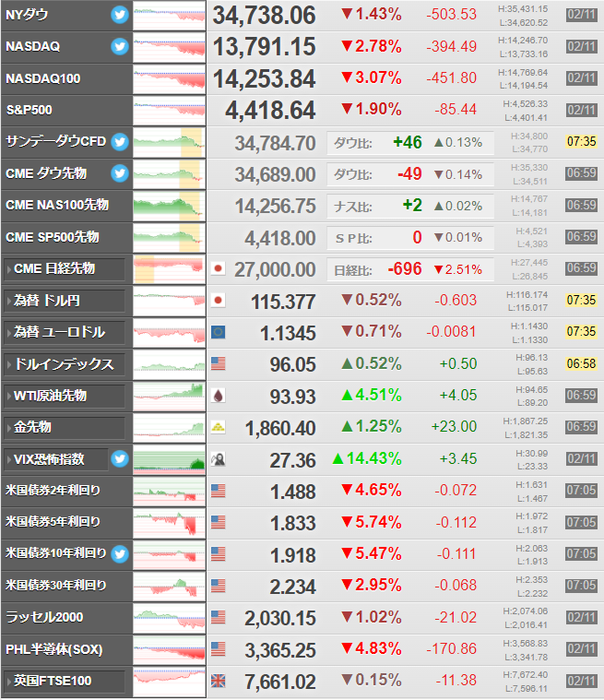Click the Twitter icon beside VIX恐怖指数
The image size is (604, 700).
(x=120, y=459)
